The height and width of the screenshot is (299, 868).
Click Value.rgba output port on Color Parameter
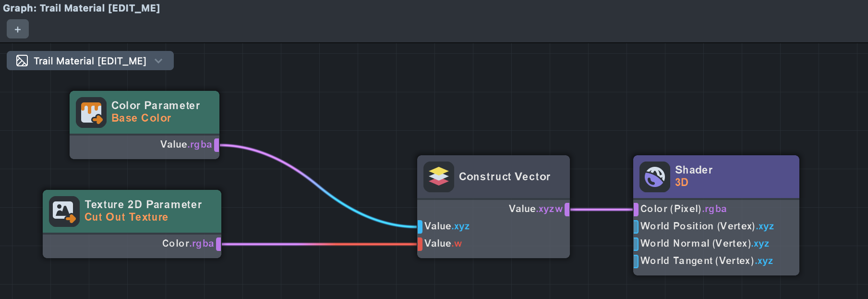[217, 145]
